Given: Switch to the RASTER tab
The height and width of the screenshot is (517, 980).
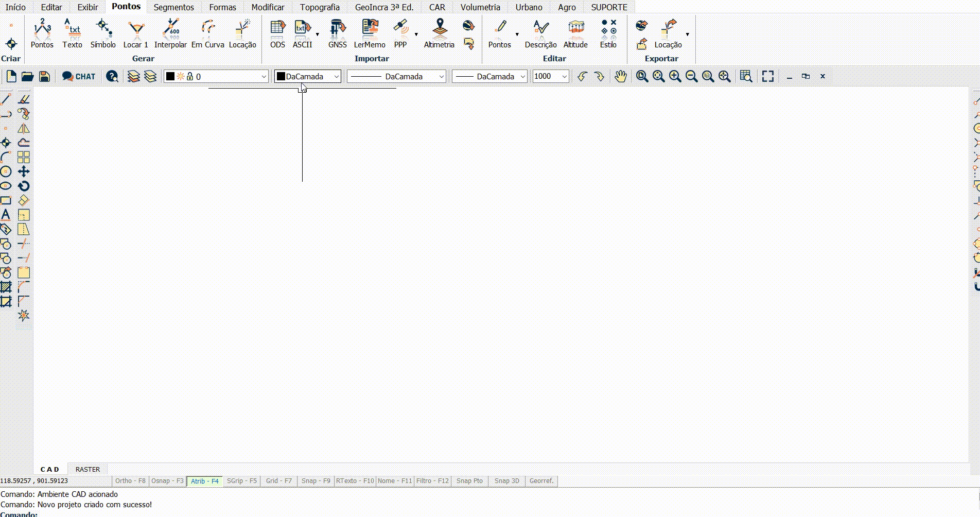Looking at the screenshot, I should pos(87,469).
